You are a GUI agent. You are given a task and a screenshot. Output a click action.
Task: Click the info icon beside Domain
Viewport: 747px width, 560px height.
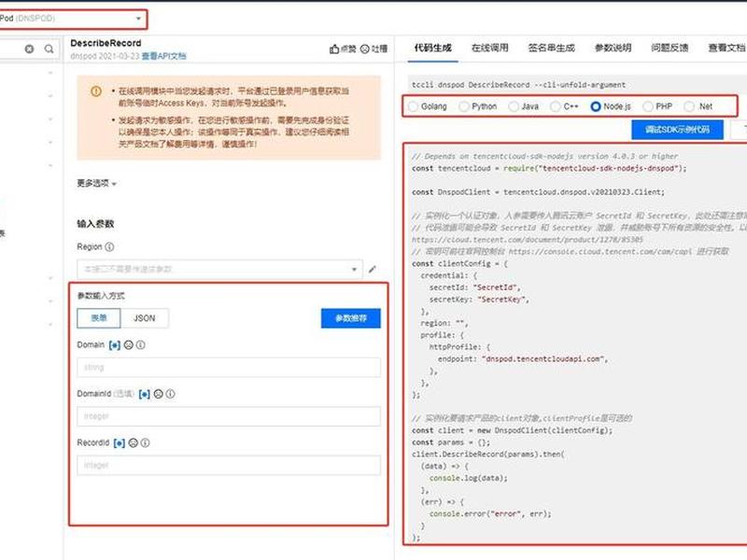[141, 344]
